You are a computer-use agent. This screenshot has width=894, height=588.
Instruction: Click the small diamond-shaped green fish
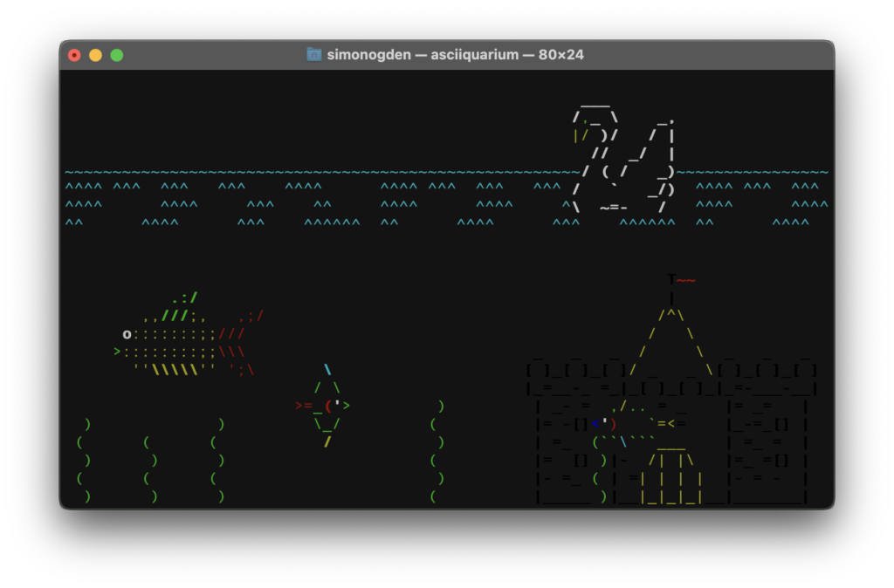(x=323, y=406)
